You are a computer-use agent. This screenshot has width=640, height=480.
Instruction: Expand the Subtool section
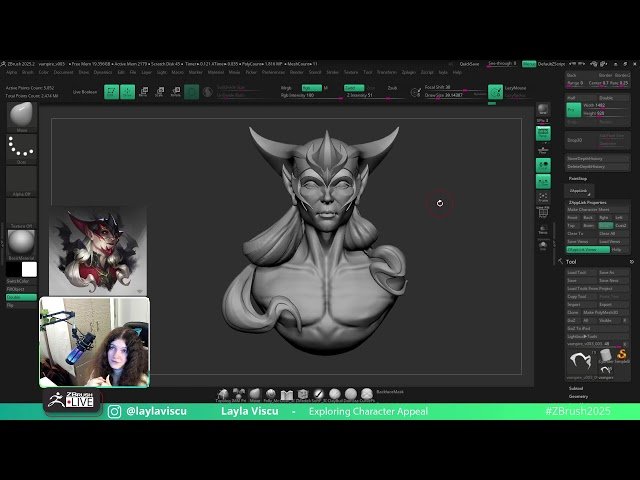[x=576, y=388]
